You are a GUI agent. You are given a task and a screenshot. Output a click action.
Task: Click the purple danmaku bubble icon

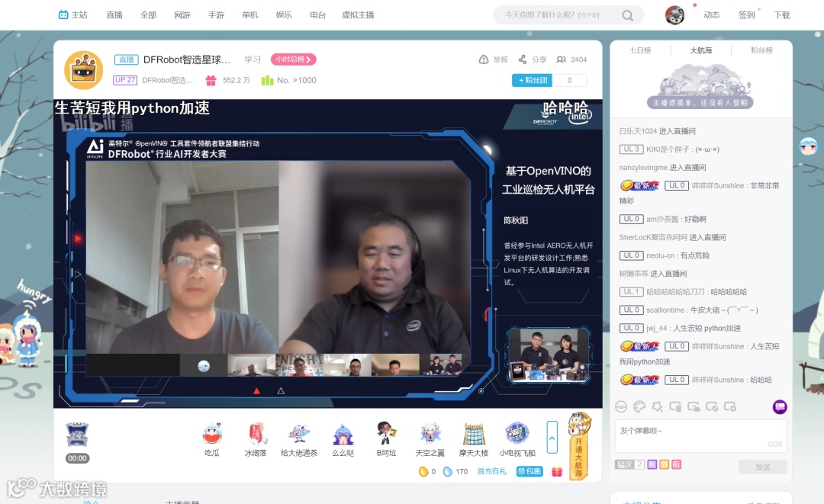pyautogui.click(x=780, y=407)
